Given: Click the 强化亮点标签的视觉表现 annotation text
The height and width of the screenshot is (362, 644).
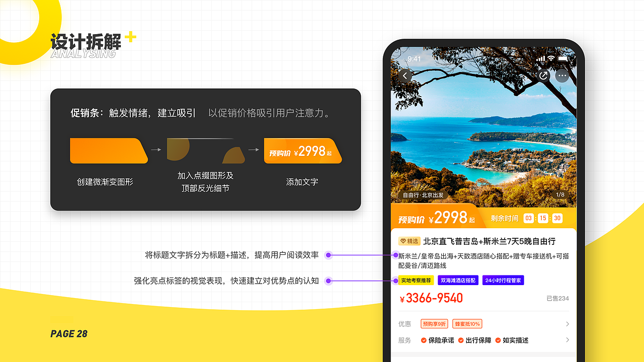Looking at the screenshot, I should pos(226,281).
